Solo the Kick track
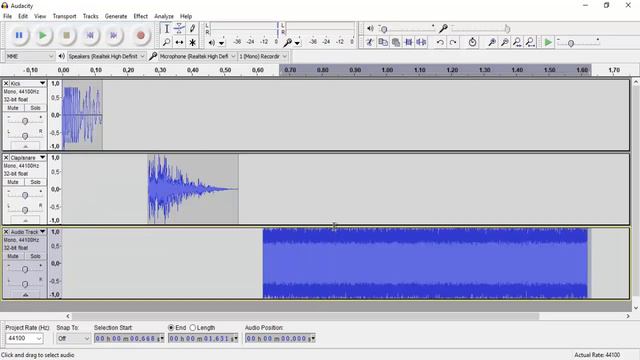This screenshot has width=640, height=360. click(x=35, y=108)
